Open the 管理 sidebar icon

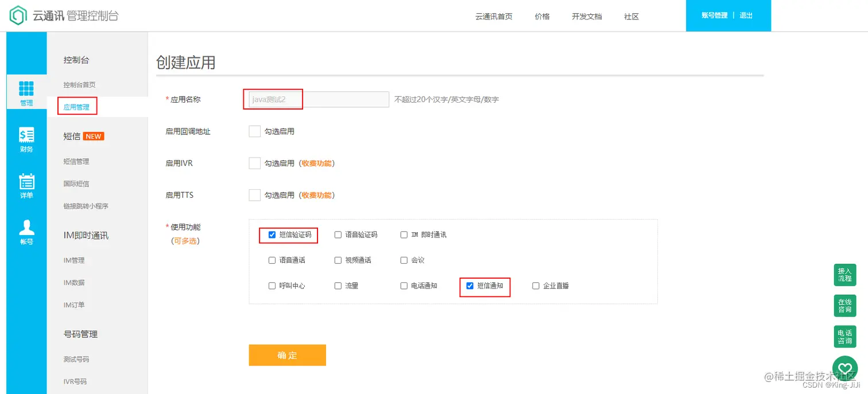coord(26,93)
